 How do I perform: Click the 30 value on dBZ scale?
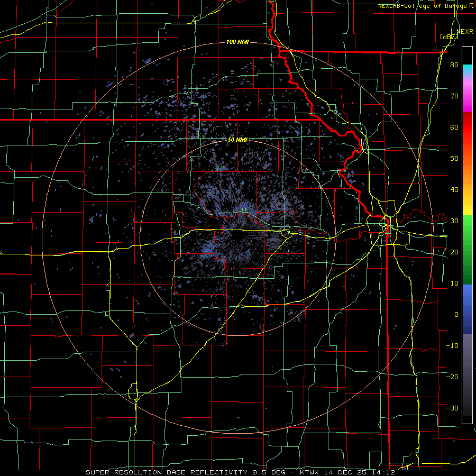tap(454, 221)
